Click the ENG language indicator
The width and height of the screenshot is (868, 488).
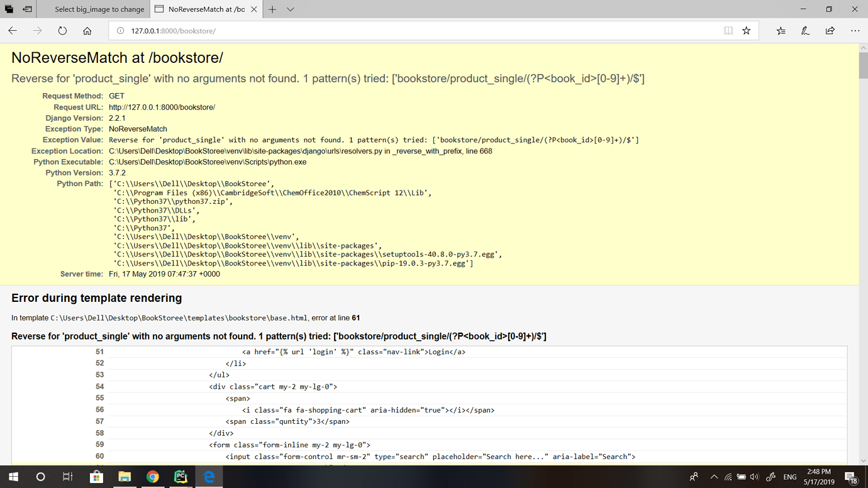point(790,477)
